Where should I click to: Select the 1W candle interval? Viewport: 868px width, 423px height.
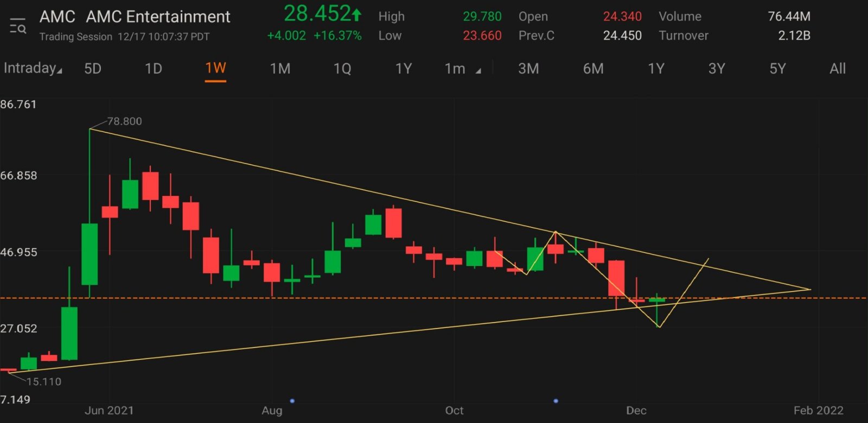tap(215, 68)
